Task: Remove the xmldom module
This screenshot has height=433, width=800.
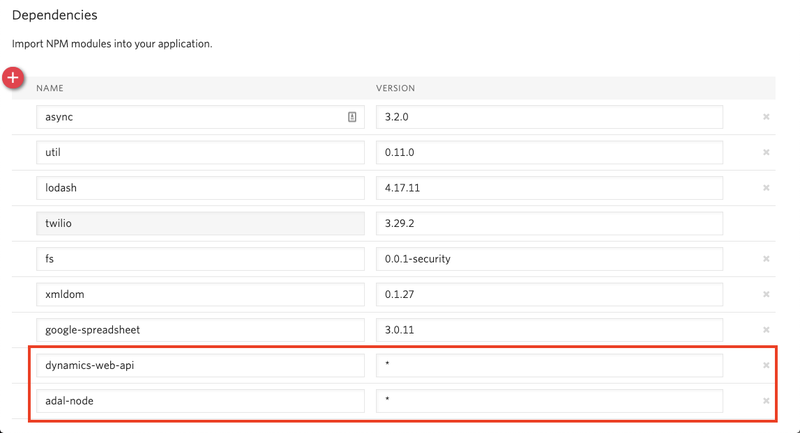Action: point(766,295)
